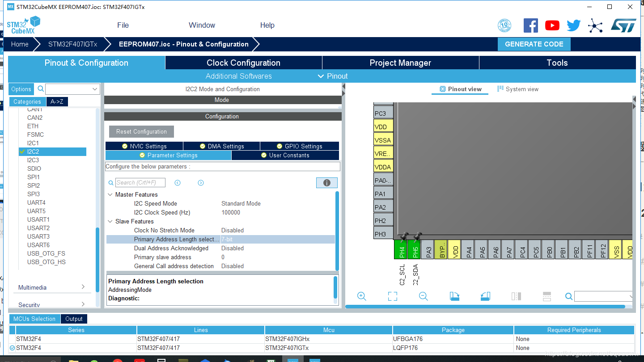Click the PA3 pin
This screenshot has width=644, height=362.
click(x=428, y=249)
